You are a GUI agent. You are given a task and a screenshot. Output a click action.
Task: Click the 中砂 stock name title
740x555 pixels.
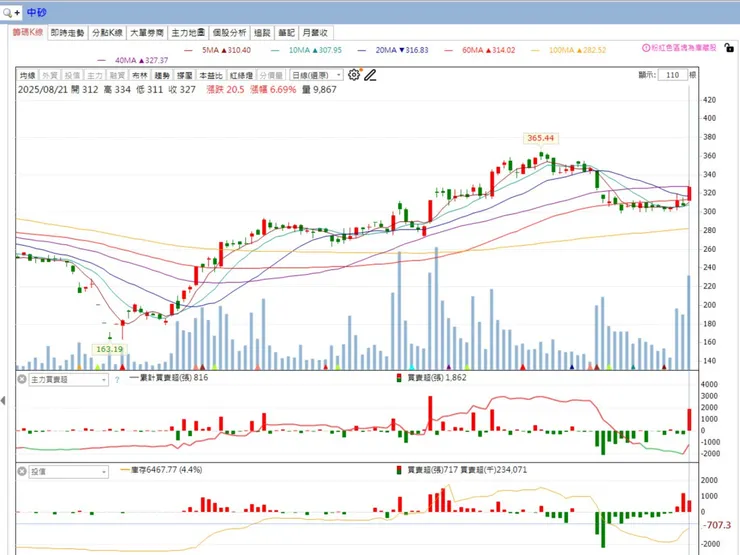click(x=36, y=13)
